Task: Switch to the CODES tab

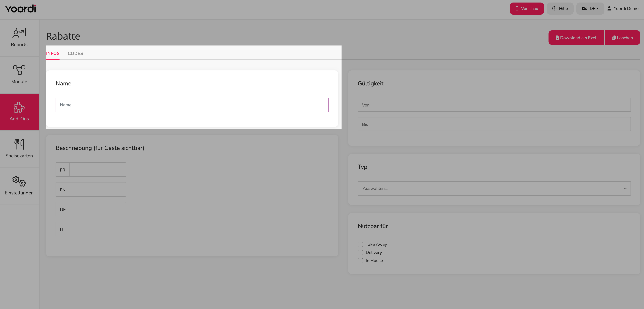Action: click(75, 54)
